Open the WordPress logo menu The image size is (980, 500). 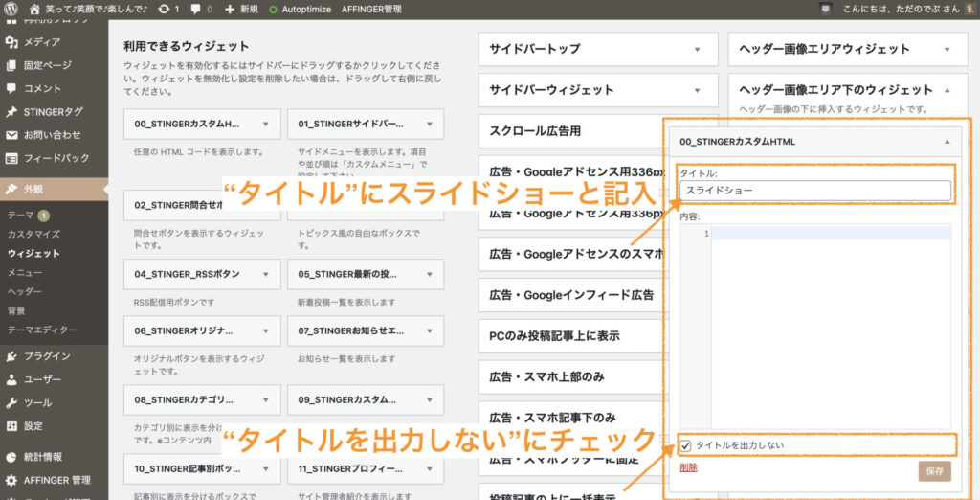pyautogui.click(x=11, y=10)
